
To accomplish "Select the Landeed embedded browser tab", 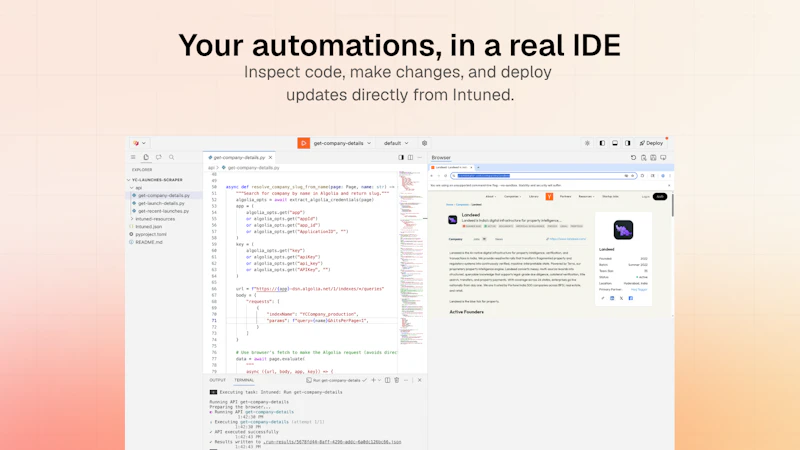I will pos(452,167).
